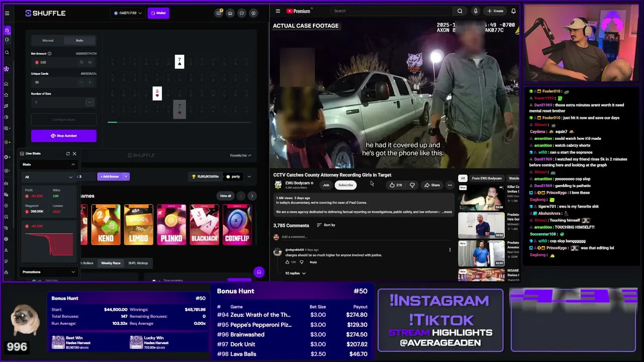Click the Shuffle logo
This screenshot has width=644, height=362.
[x=45, y=13]
